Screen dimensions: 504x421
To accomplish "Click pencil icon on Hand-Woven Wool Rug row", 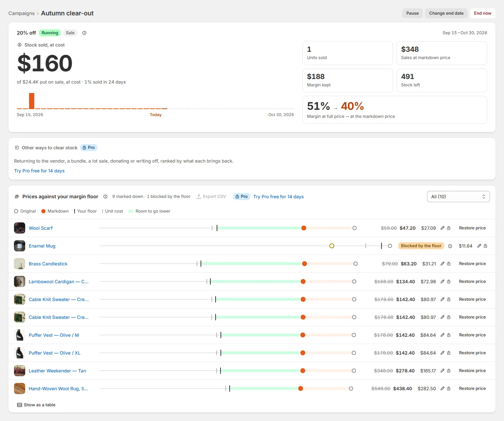I will click(442, 388).
